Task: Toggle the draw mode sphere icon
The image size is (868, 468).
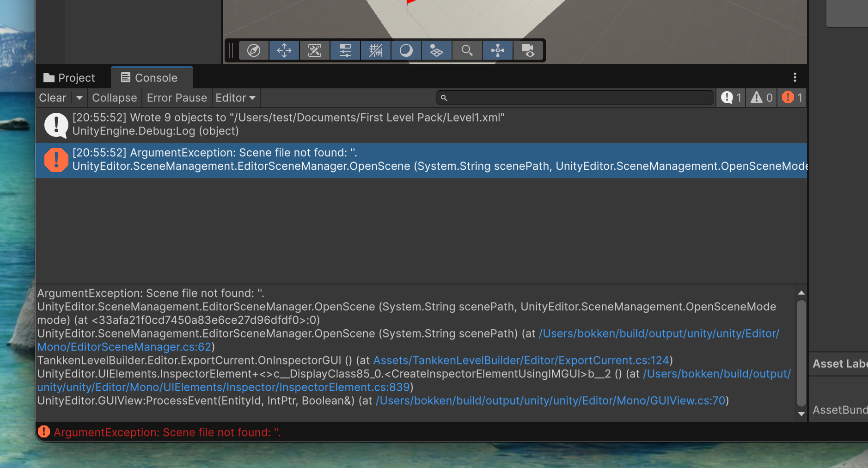Action: point(406,50)
